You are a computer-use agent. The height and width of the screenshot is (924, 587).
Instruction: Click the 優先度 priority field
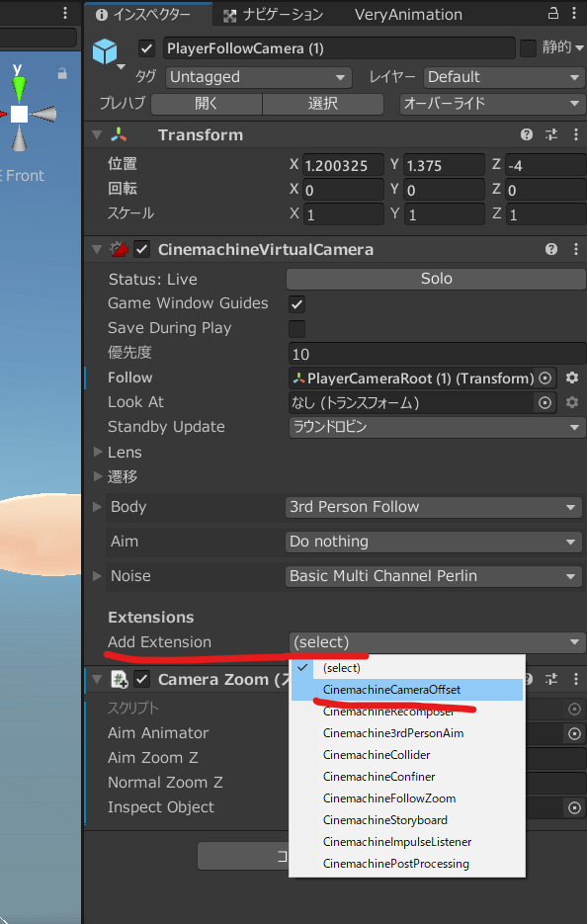click(x=438, y=354)
